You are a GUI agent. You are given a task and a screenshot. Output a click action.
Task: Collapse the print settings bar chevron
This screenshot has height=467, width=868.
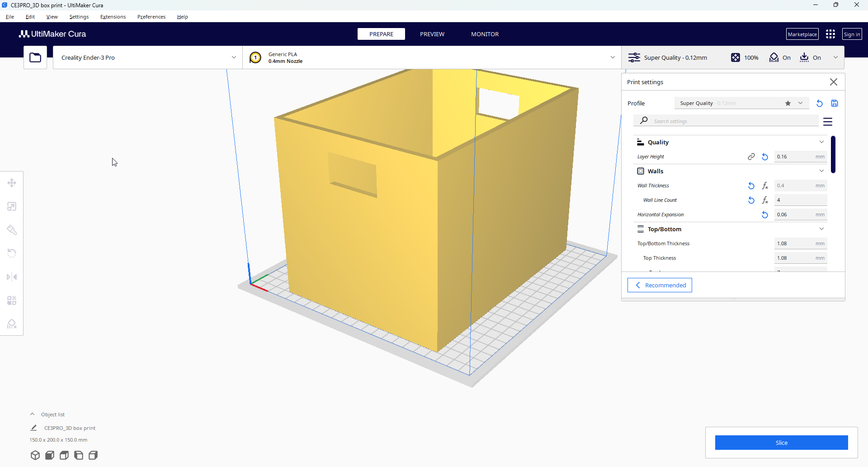coord(835,57)
